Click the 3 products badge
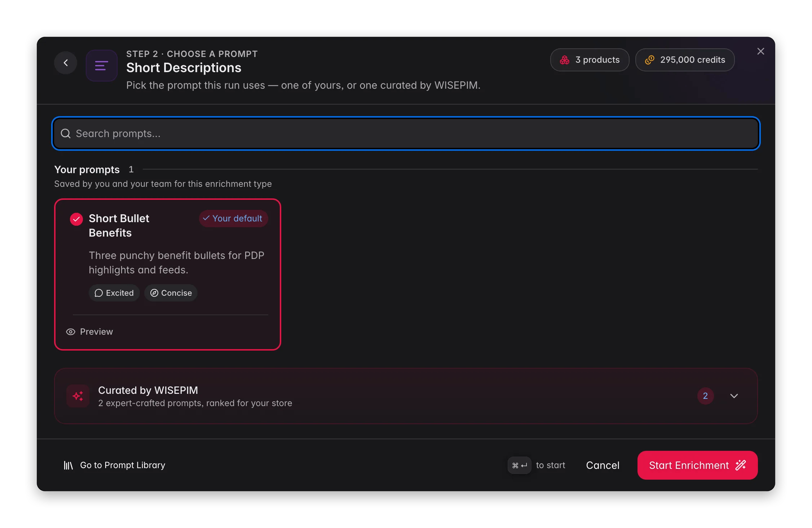The height and width of the screenshot is (528, 812). click(x=590, y=60)
